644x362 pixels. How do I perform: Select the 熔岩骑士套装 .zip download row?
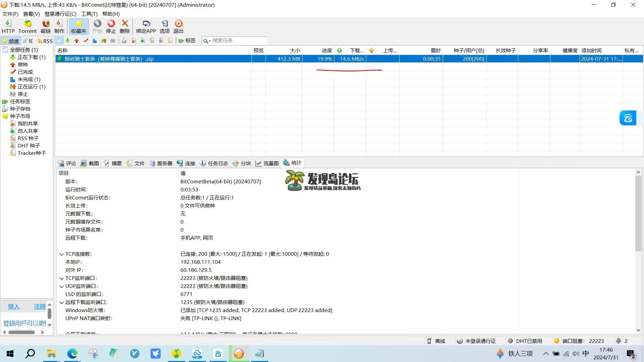pyautogui.click(x=349, y=59)
